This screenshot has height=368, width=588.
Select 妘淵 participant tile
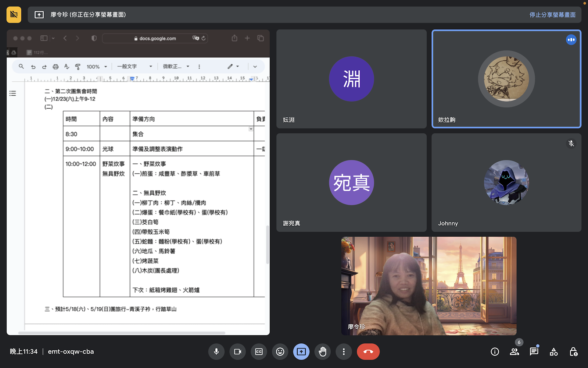point(351,79)
